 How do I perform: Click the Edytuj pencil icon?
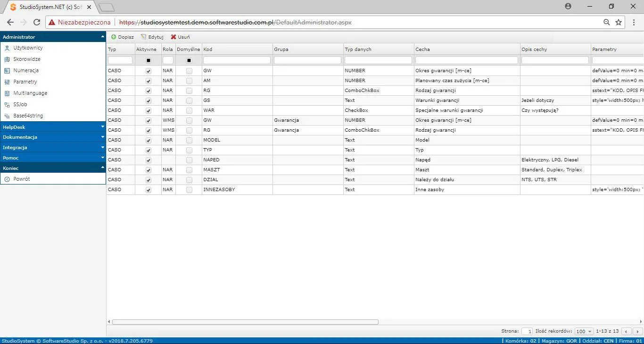144,37
